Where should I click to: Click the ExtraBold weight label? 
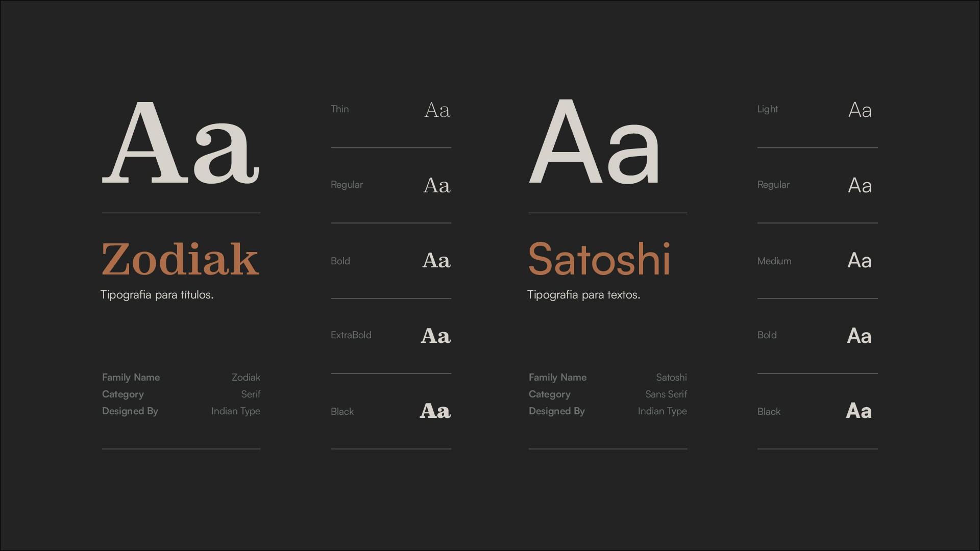(351, 335)
